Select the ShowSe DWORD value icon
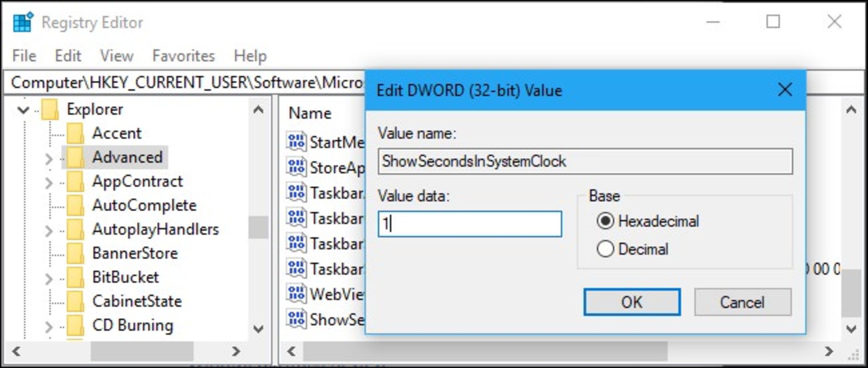Screen dimensions: 868x368 click(x=297, y=319)
